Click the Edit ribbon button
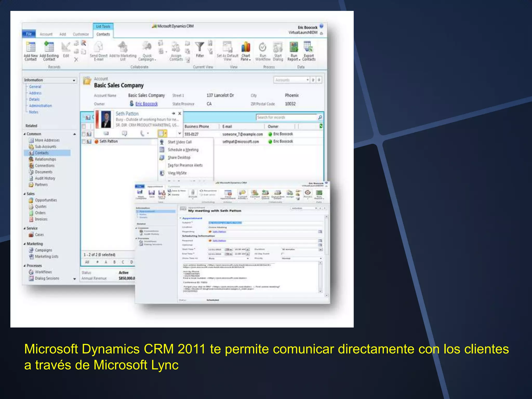 66,49
